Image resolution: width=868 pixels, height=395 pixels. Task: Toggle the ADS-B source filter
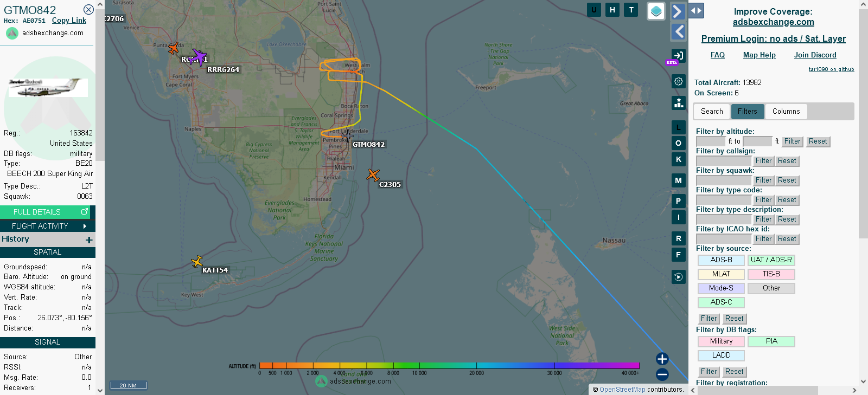tap(721, 260)
